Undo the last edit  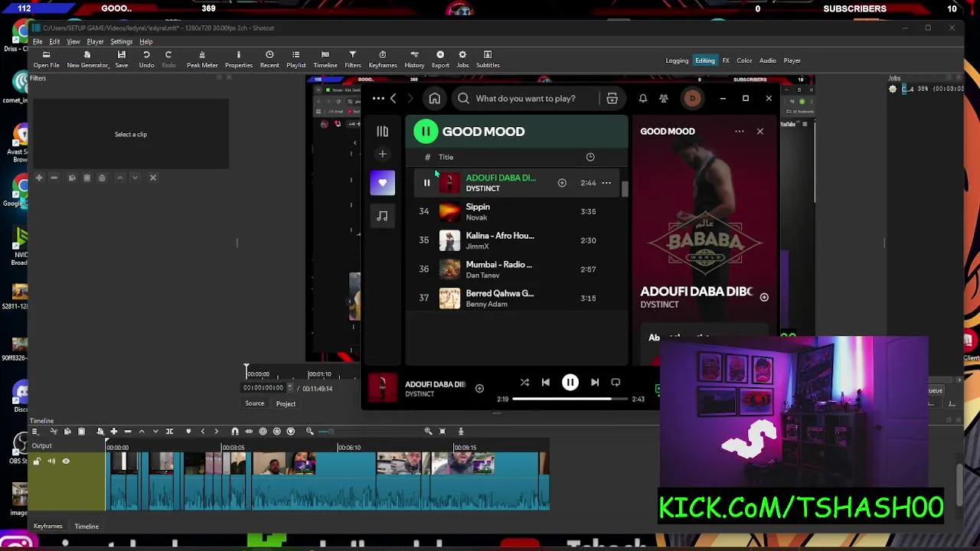point(146,59)
